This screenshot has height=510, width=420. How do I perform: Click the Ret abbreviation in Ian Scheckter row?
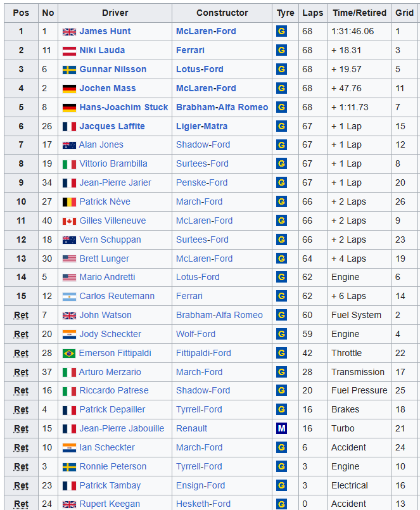(21, 447)
